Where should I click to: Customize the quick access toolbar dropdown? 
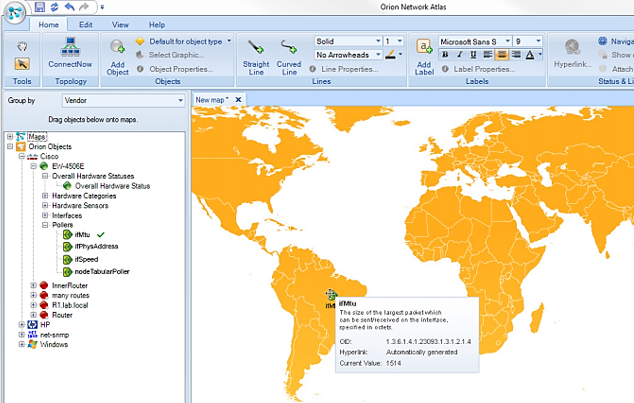coord(102,7)
